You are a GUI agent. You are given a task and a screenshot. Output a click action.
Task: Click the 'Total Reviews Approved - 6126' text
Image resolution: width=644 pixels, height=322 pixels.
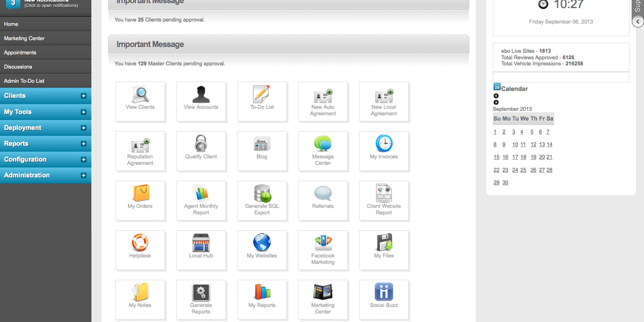pos(538,58)
